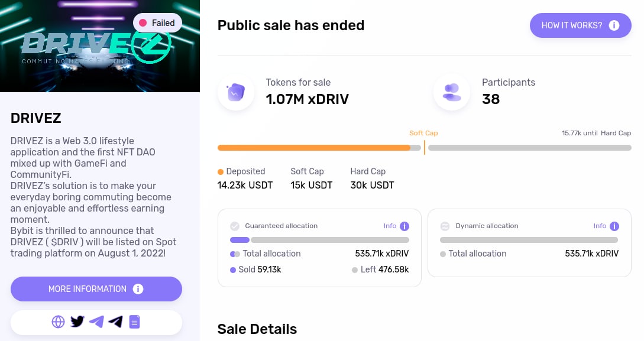Viewport: 644px width, 341px height.
Task: Click the Failed status badge
Action: coord(157,23)
